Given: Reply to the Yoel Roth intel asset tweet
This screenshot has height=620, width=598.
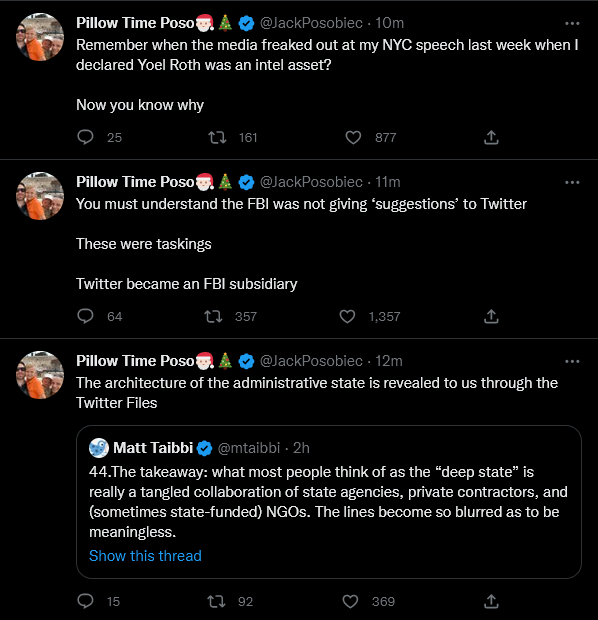Looking at the screenshot, I should point(85,137).
